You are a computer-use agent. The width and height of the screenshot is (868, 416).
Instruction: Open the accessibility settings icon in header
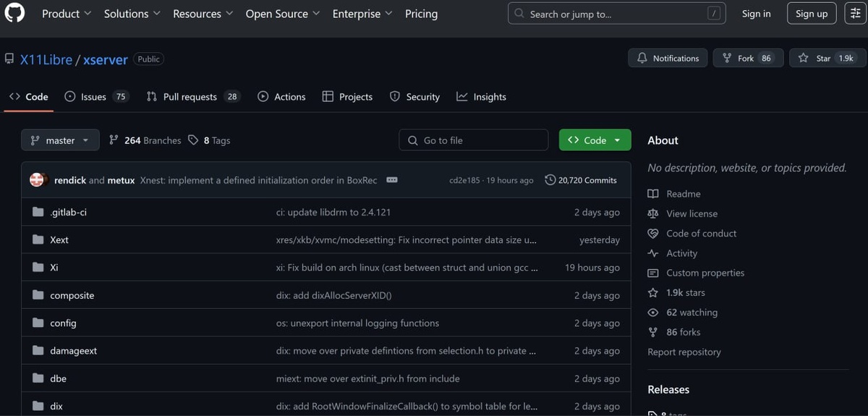click(x=855, y=13)
